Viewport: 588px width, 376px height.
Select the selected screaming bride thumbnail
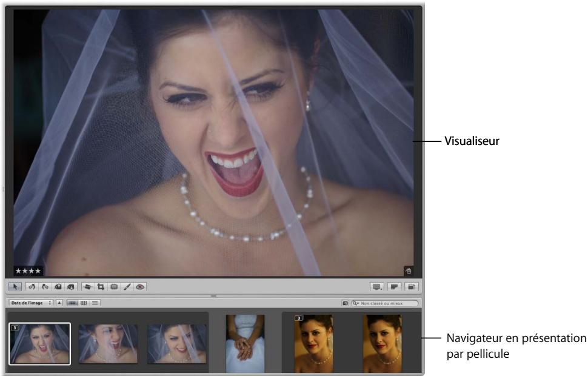[x=40, y=344]
